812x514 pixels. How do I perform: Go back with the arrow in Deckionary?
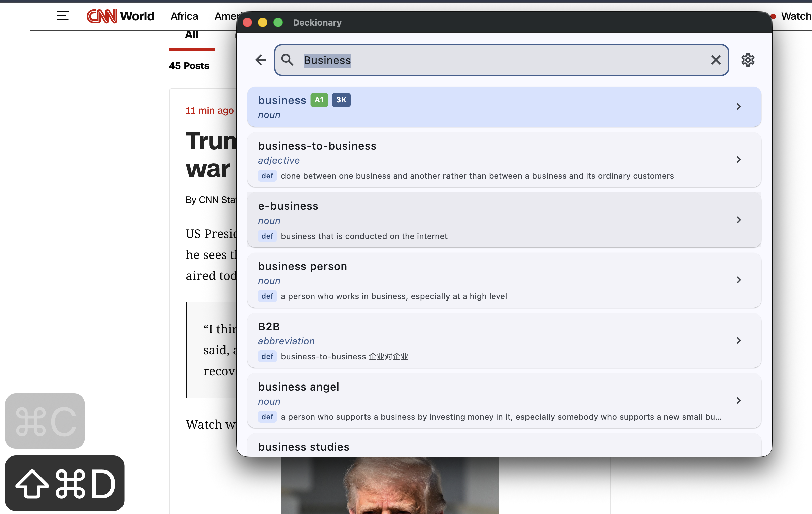[261, 60]
